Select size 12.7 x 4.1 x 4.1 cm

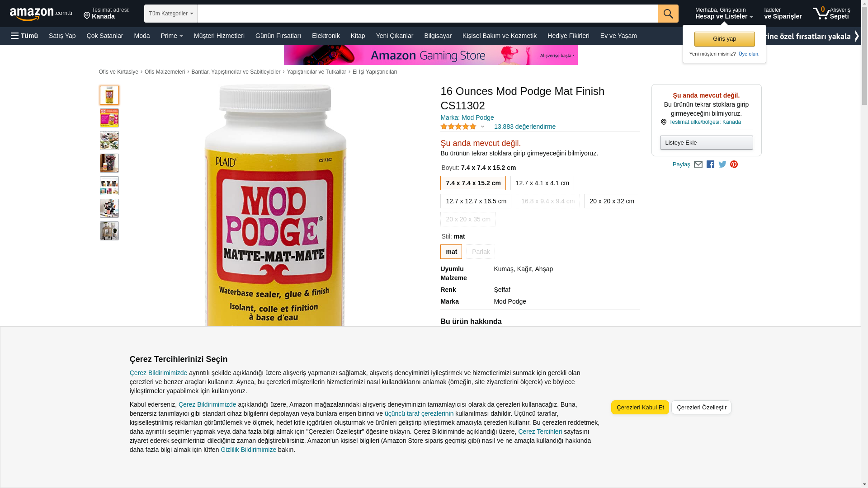point(542,183)
